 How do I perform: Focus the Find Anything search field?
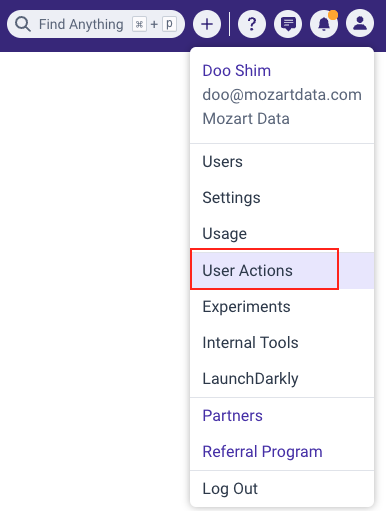(96, 24)
